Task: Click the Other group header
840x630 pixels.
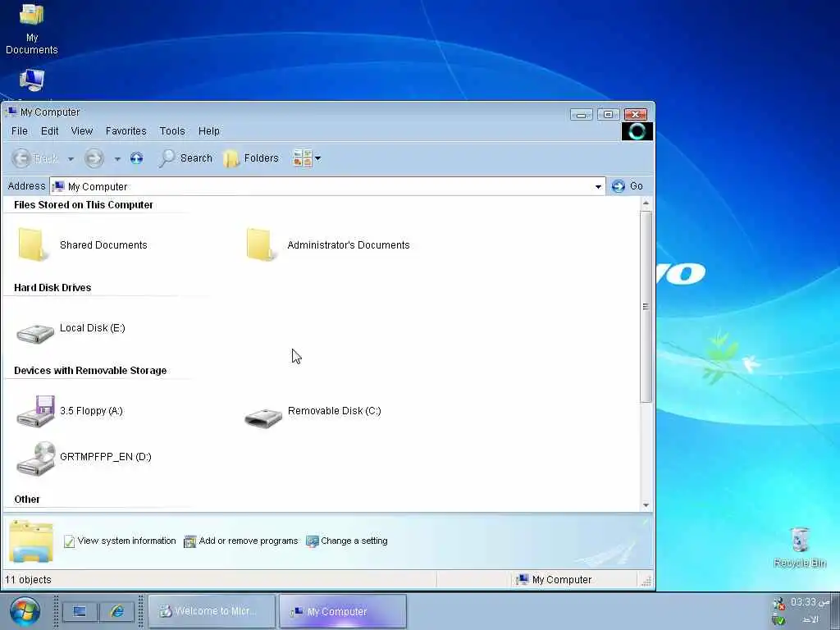Action: [27, 500]
